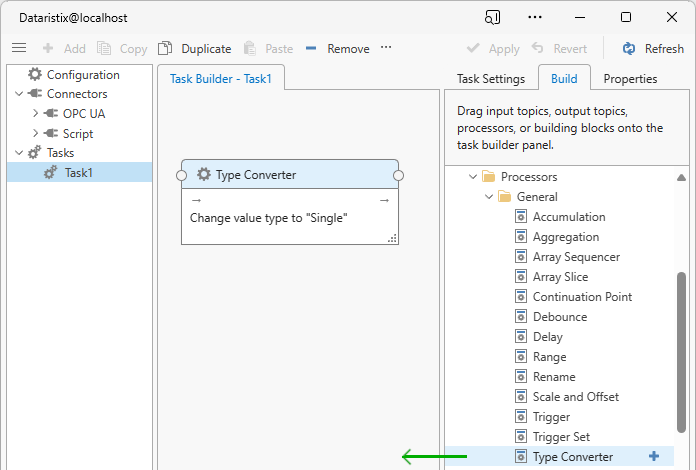
Task: Expand the Script connector node
Action: coord(36,133)
